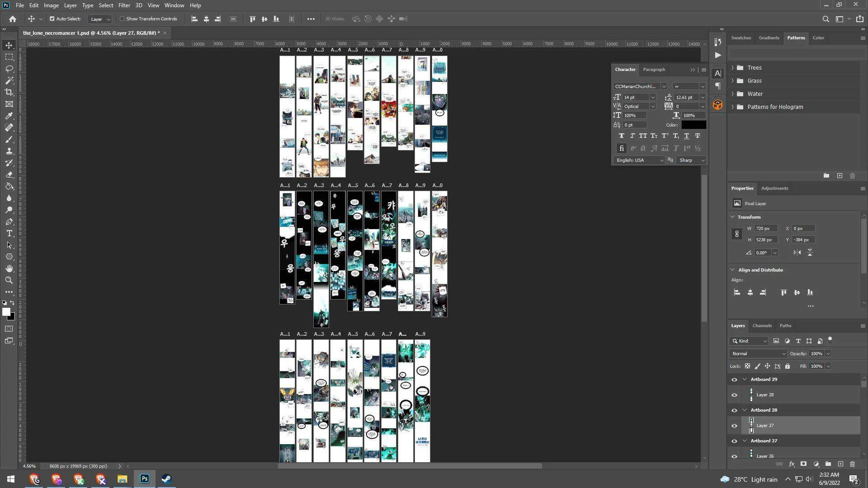Click the foreground color swatch
This screenshot has height=488, width=868.
pos(6,312)
